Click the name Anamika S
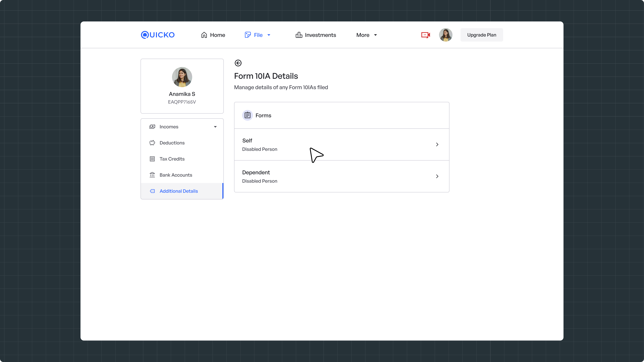The height and width of the screenshot is (362, 644). click(182, 94)
